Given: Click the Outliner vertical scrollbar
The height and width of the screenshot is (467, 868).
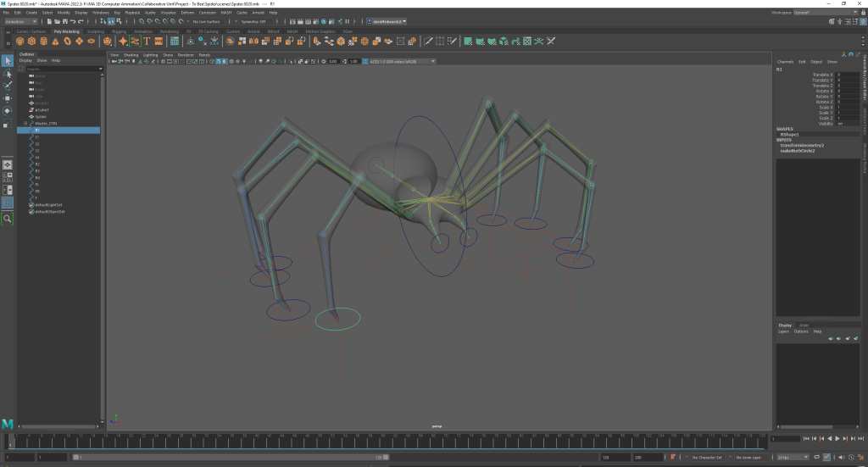Looking at the screenshot, I should pos(103,247).
